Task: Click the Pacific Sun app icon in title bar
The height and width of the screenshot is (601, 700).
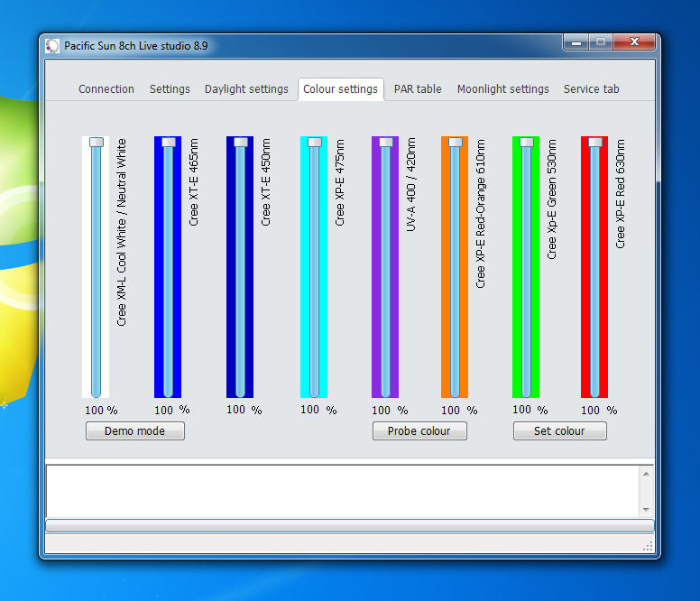Action: point(52,45)
